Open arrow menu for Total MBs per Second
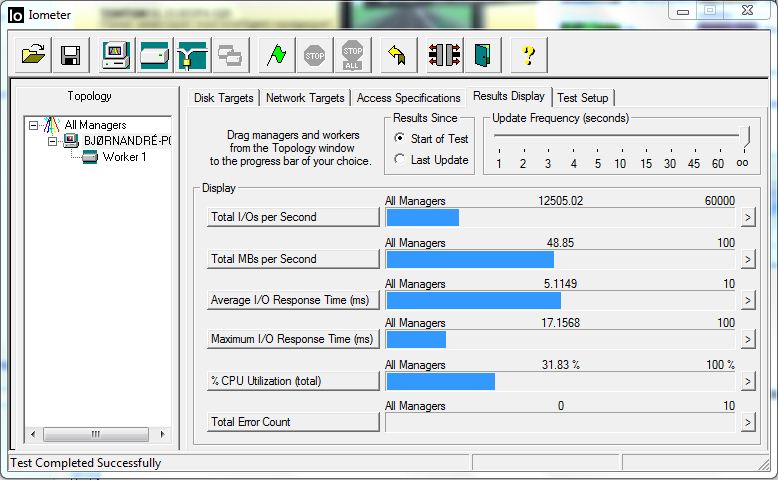 (x=748, y=259)
